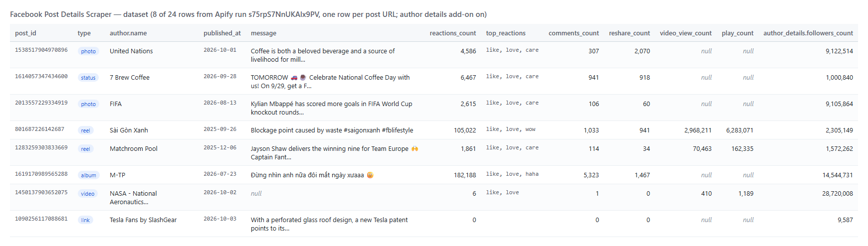Viewport: 868px width, 246px height.
Task: Click author name United Nations
Action: pos(131,51)
